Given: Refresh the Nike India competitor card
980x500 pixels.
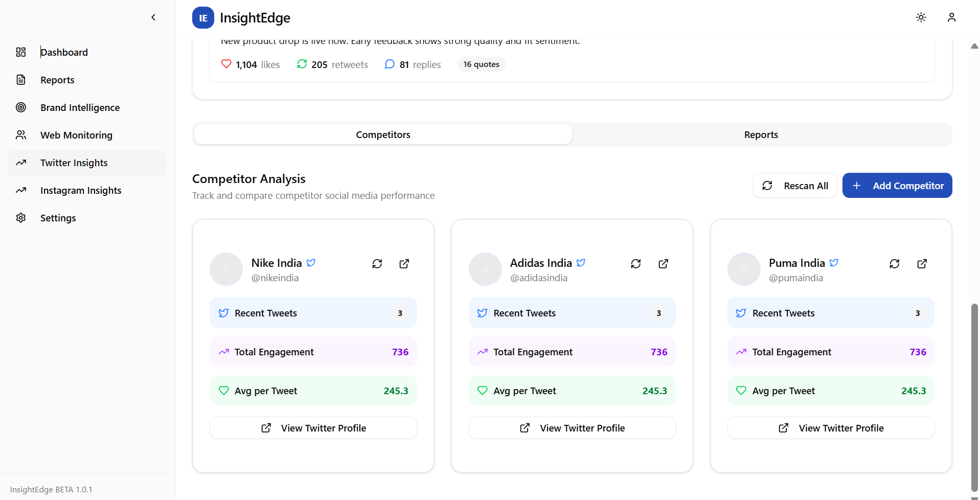Looking at the screenshot, I should [x=377, y=264].
